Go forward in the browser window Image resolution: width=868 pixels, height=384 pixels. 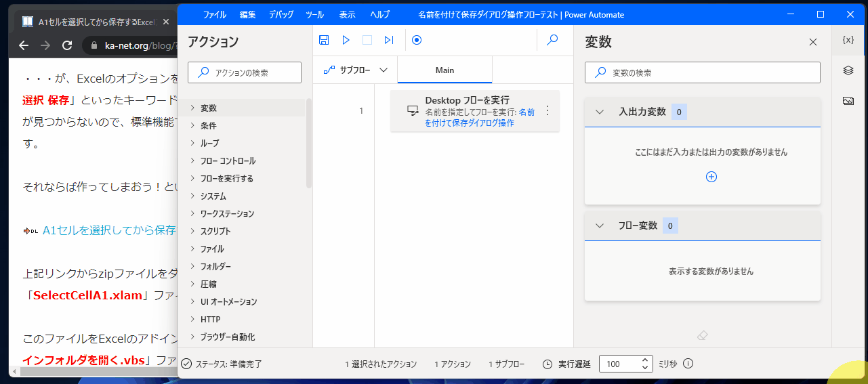[x=45, y=45]
